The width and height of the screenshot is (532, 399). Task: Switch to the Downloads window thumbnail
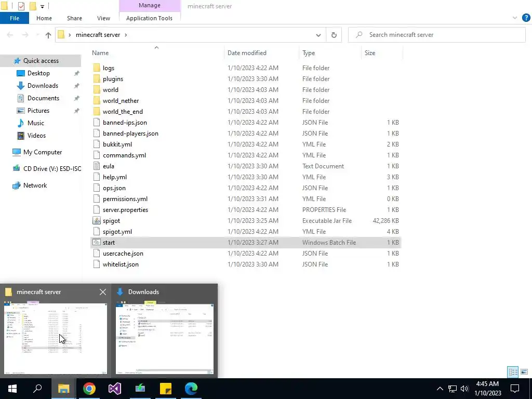[x=165, y=339]
